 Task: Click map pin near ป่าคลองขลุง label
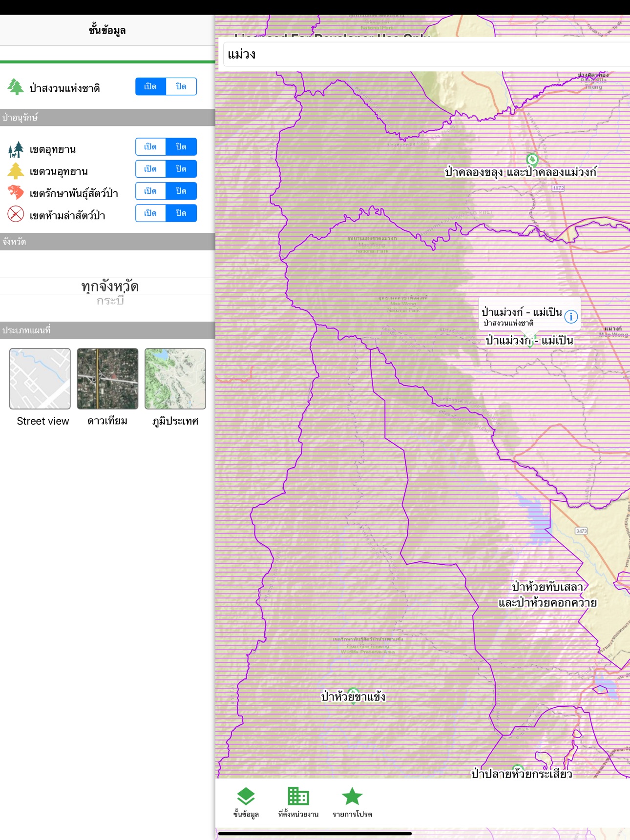point(532,159)
